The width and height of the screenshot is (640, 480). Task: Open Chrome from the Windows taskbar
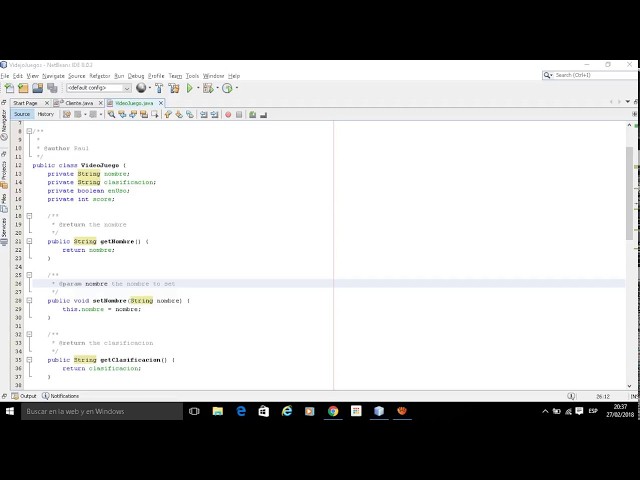pos(333,411)
